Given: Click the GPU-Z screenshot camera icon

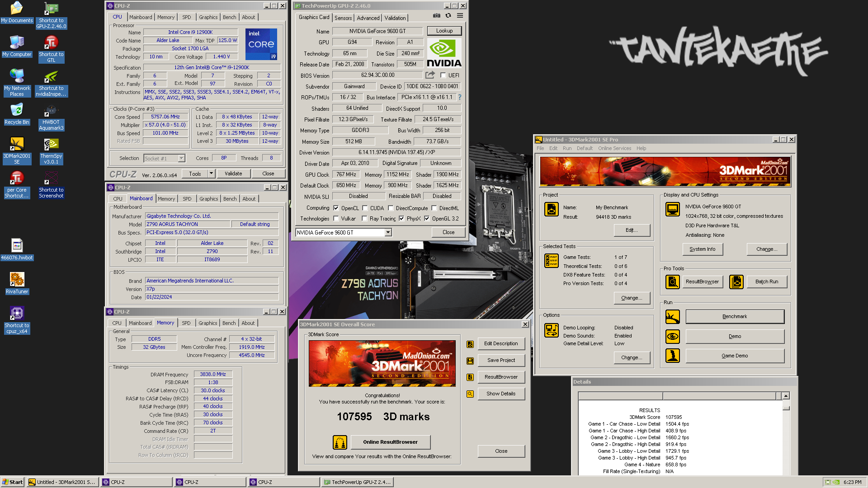Looking at the screenshot, I should point(436,16).
